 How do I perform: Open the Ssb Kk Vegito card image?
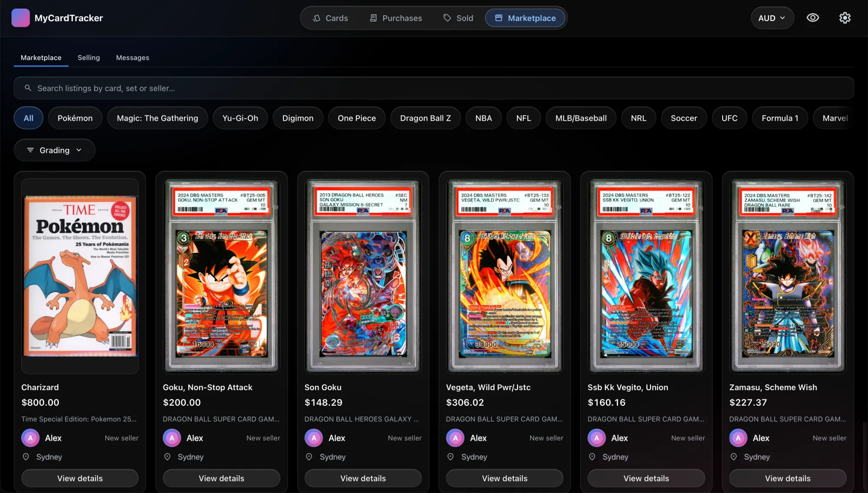(x=646, y=276)
